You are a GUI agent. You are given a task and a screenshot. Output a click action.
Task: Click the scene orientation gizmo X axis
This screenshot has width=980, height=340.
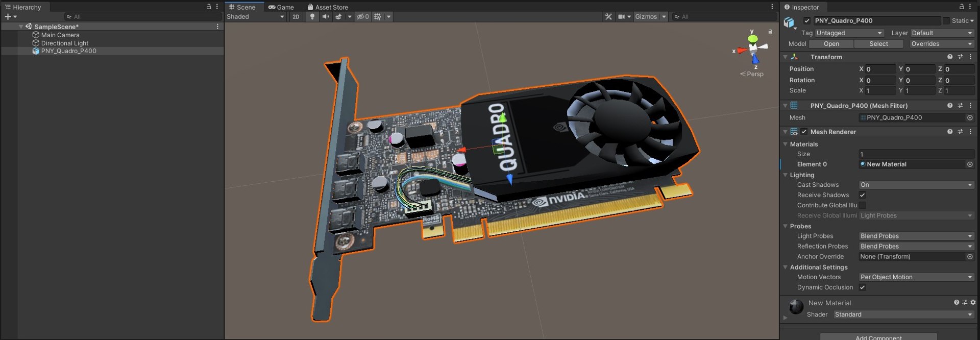tap(742, 51)
